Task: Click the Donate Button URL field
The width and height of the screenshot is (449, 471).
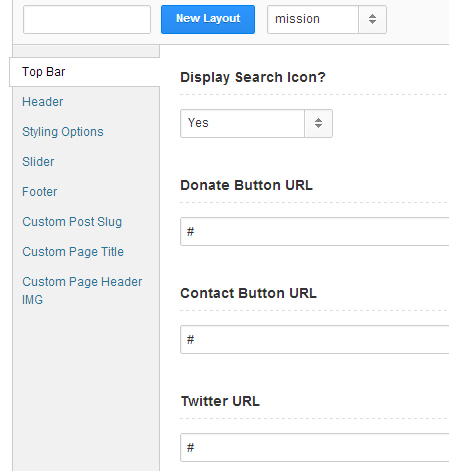Action: (x=315, y=232)
